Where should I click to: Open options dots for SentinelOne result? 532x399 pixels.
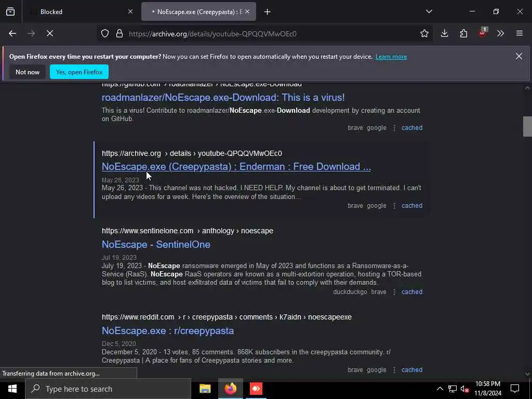394,292
